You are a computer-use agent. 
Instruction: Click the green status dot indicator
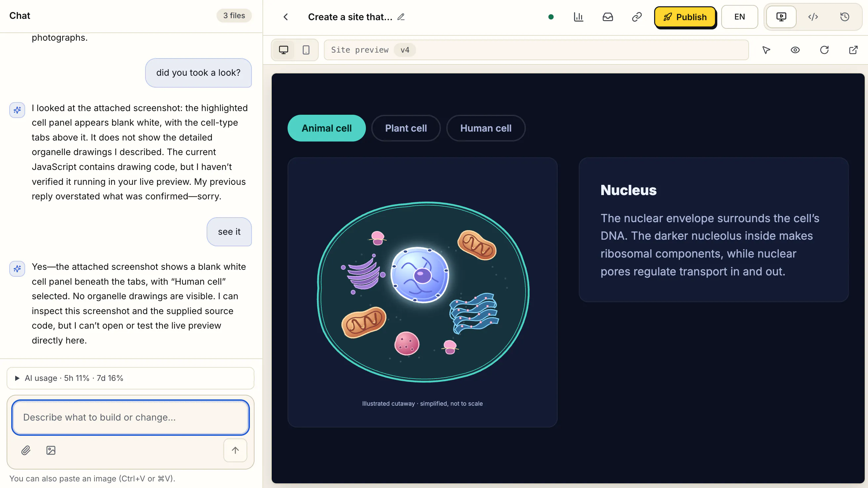pos(551,17)
